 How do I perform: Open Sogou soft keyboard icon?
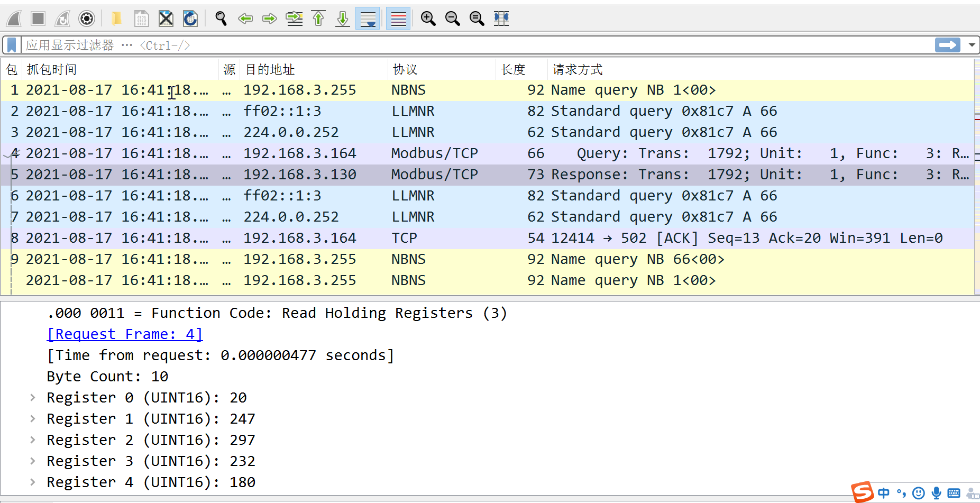pos(954,493)
